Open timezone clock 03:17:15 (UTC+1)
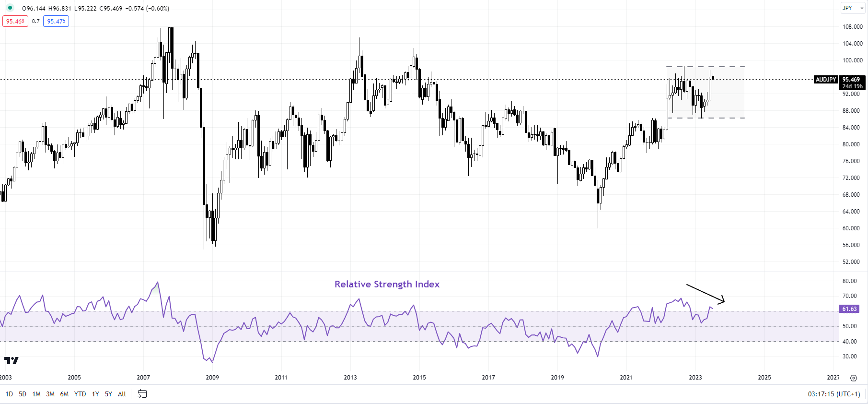868x404 pixels. click(x=834, y=394)
